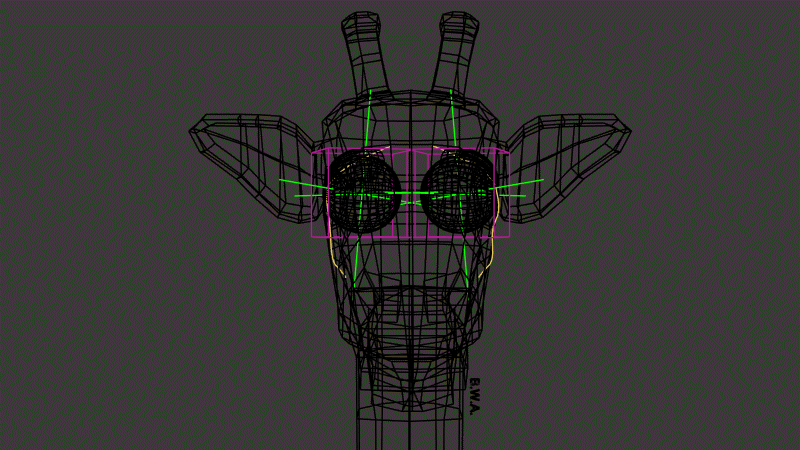This screenshot has height=450, width=800.
Task: Click green line extending toward right ear
Action: pos(517,184)
